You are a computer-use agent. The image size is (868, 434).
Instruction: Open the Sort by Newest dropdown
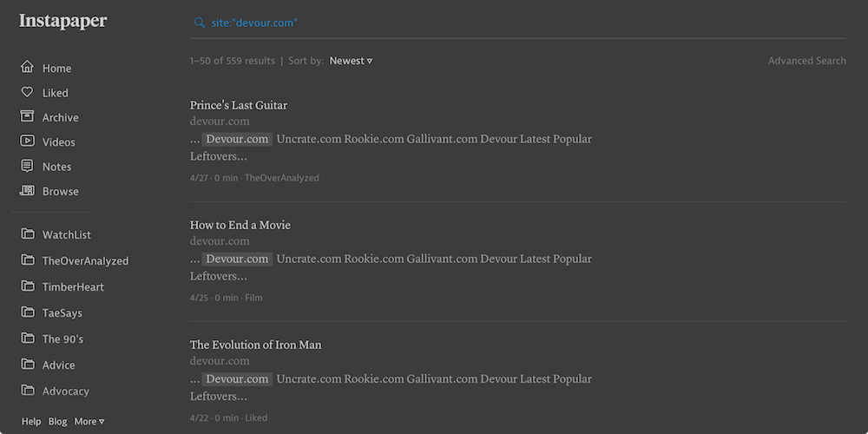point(351,61)
